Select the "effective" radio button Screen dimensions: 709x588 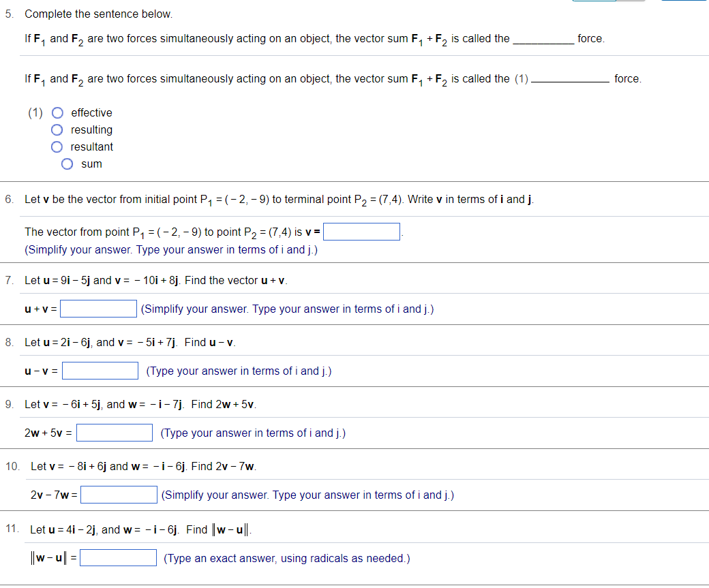(x=57, y=112)
